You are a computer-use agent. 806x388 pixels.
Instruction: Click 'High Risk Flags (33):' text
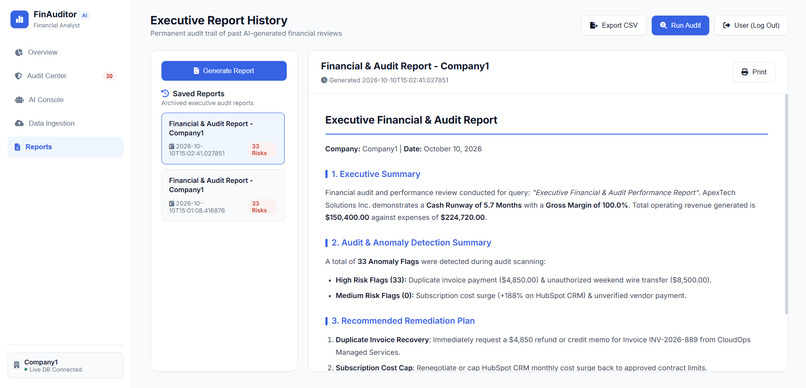[371, 280]
